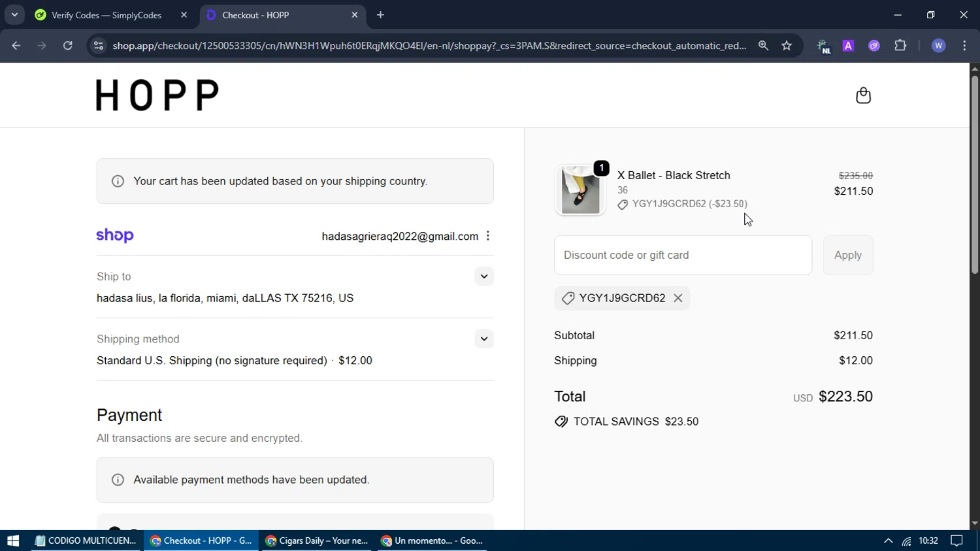Screen dimensions: 980x551
Task: Close the Checkout - HOPP tab
Action: [x=355, y=15]
